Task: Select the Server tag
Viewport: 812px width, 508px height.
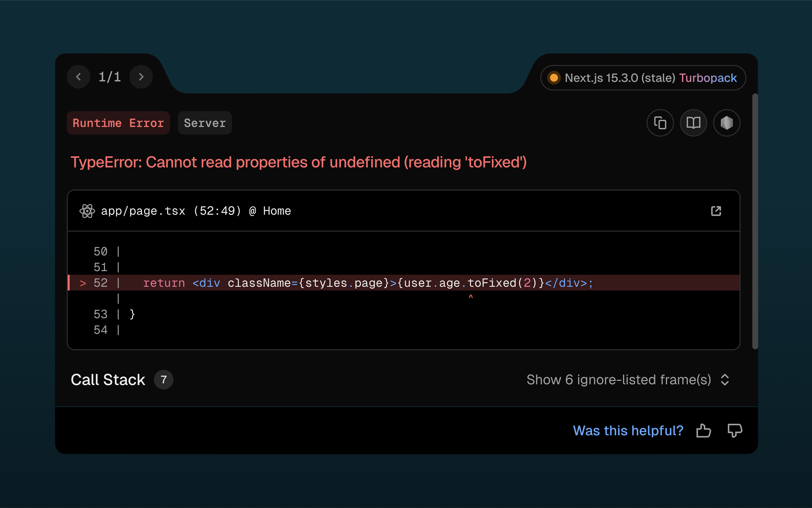Action: coord(205,123)
